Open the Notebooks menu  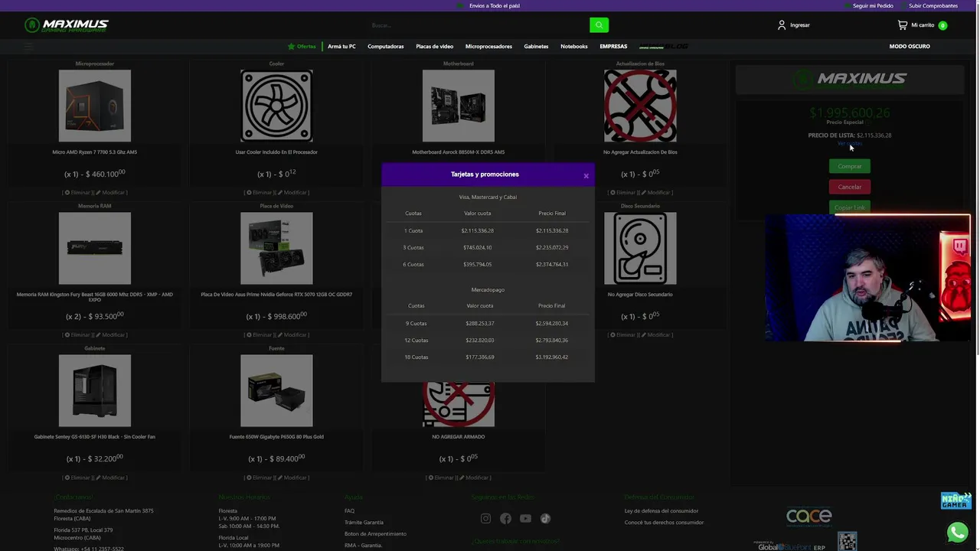coord(573,46)
